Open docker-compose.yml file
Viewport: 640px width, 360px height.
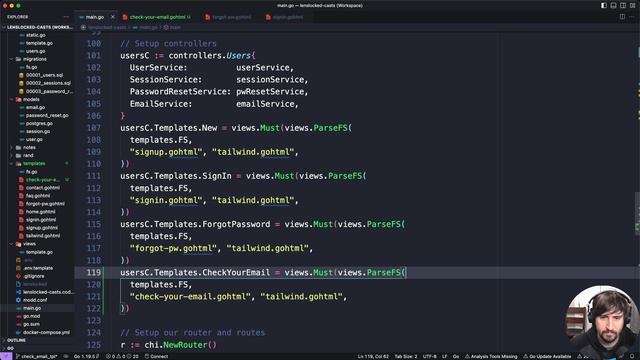[x=46, y=332]
